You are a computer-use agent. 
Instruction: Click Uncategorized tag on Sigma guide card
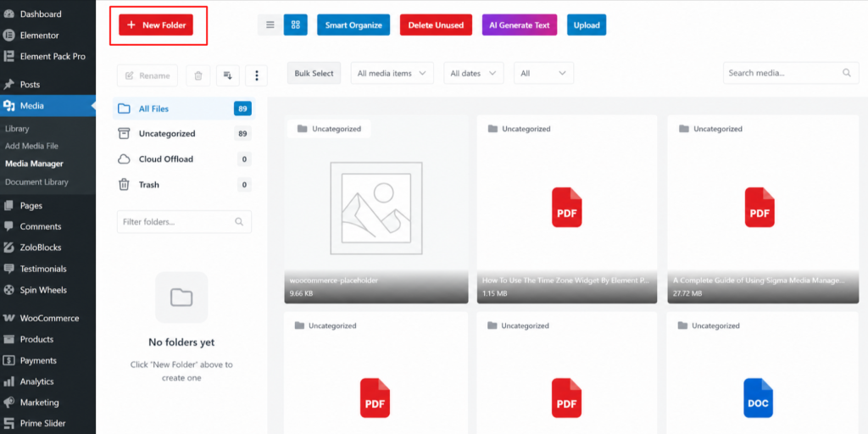click(x=711, y=129)
